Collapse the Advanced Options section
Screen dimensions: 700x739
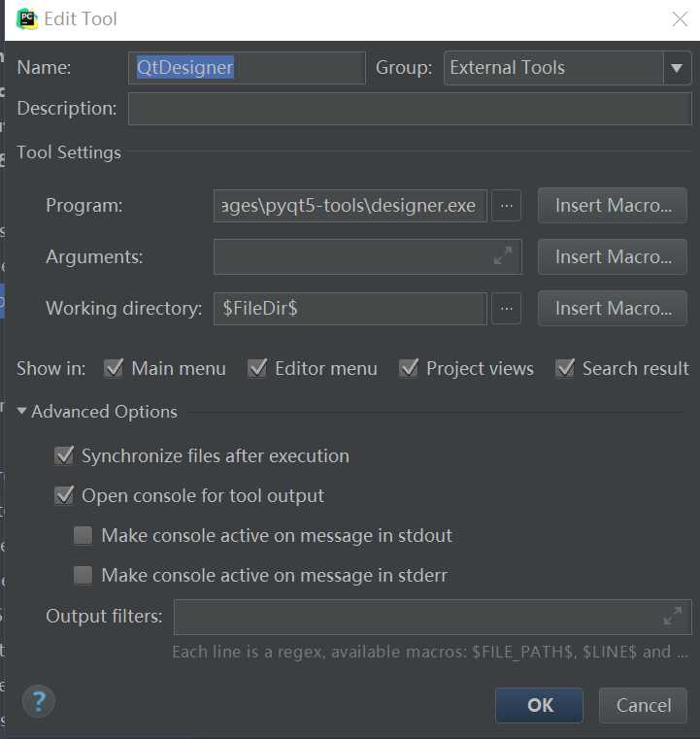21,411
